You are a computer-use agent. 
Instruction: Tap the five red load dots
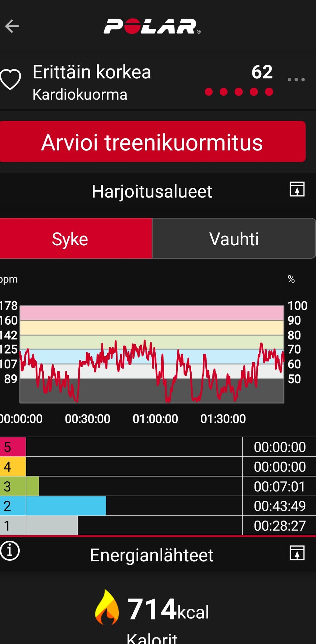[x=239, y=92]
